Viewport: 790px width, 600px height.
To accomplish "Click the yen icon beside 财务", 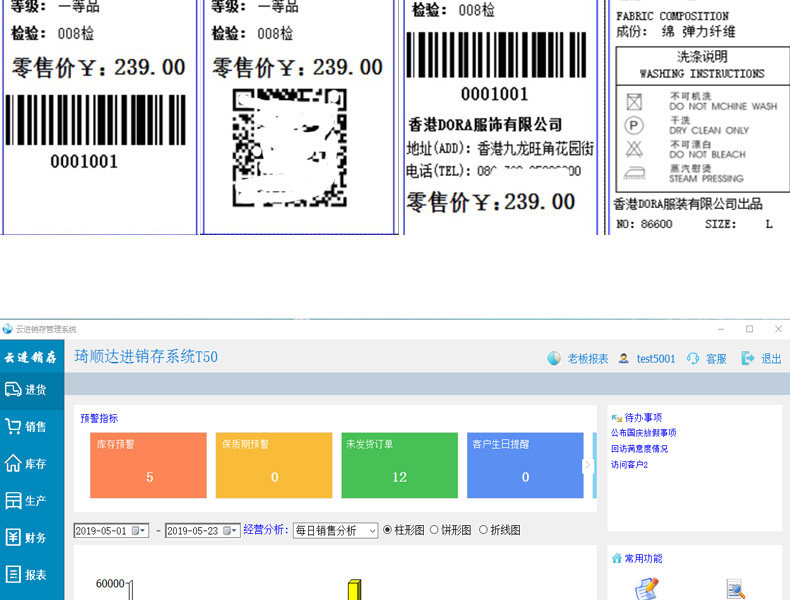I will 13,537.
